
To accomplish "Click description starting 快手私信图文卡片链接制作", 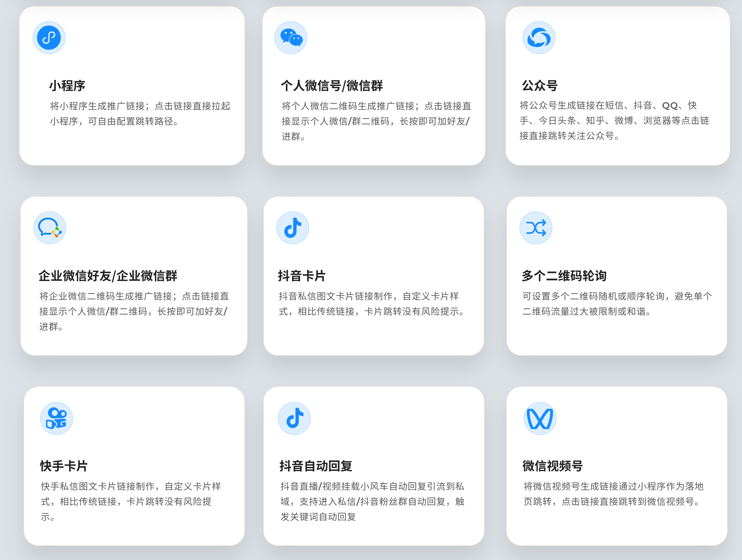I will [131, 502].
